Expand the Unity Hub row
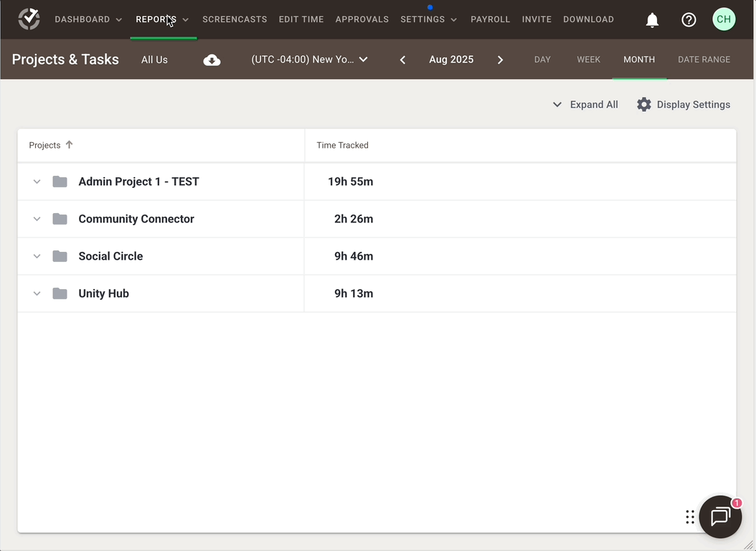The width and height of the screenshot is (756, 551). (37, 293)
